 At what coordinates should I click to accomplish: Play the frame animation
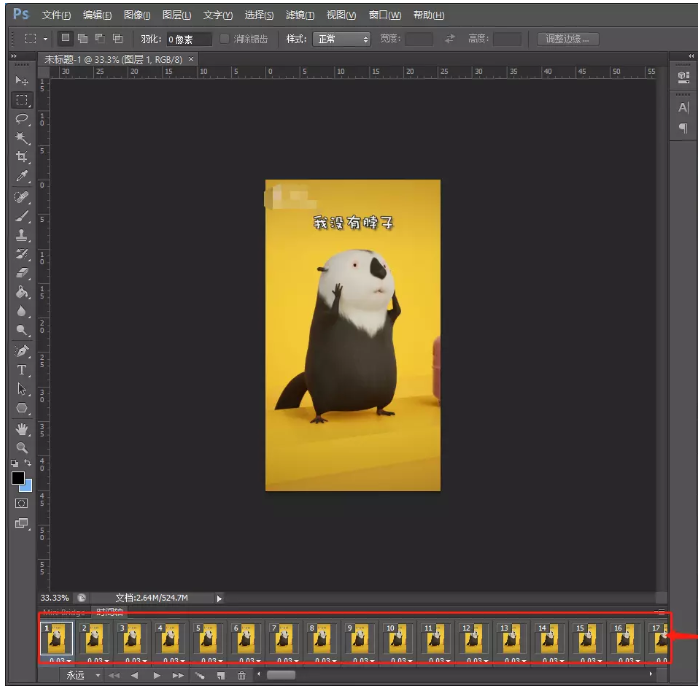(157, 676)
